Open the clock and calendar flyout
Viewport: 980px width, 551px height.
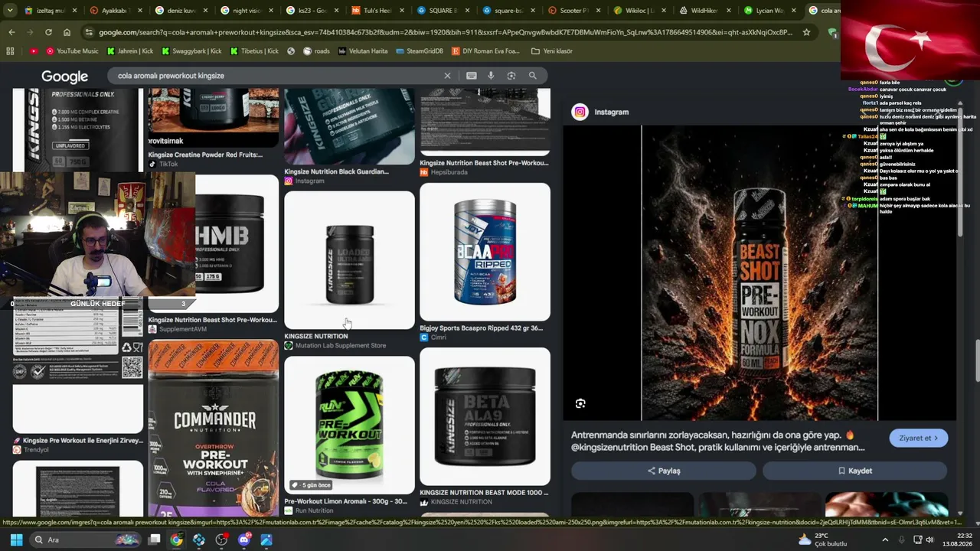957,540
